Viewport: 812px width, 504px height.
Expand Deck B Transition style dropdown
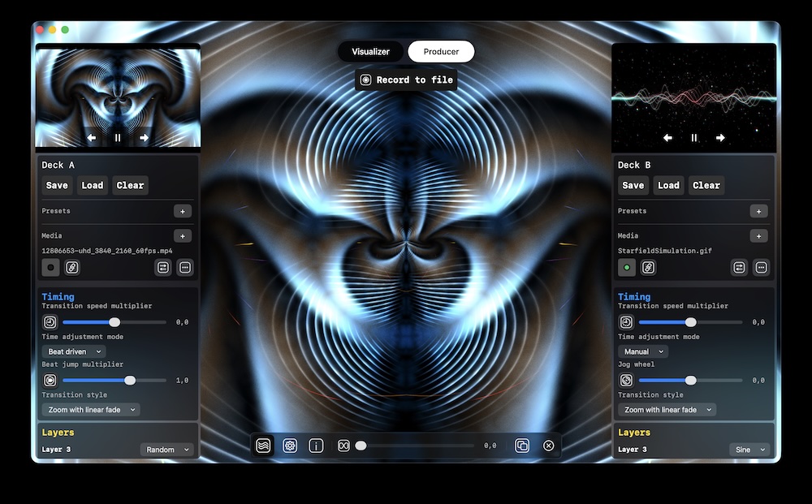point(667,410)
